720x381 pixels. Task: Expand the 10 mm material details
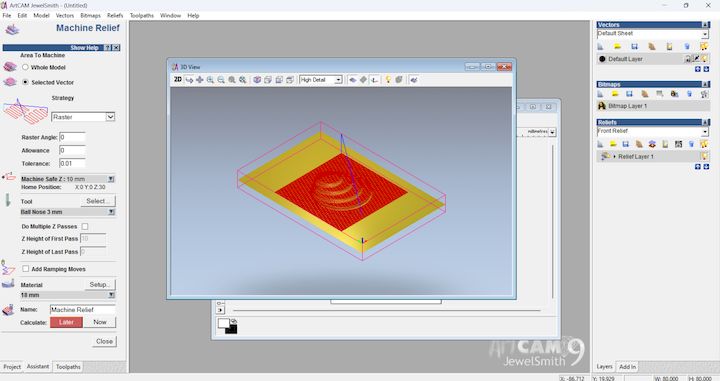pyautogui.click(x=111, y=295)
